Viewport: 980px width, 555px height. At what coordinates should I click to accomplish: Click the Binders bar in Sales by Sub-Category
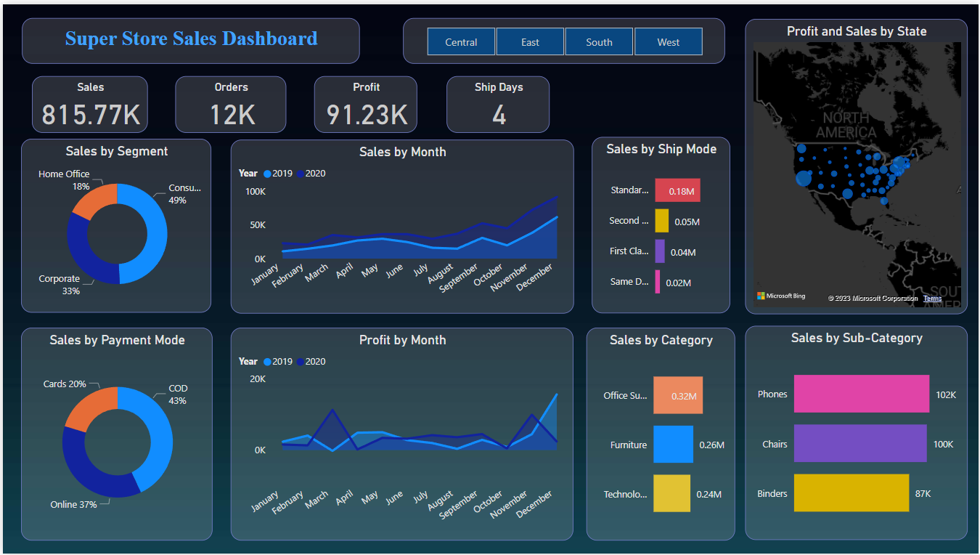(x=851, y=493)
